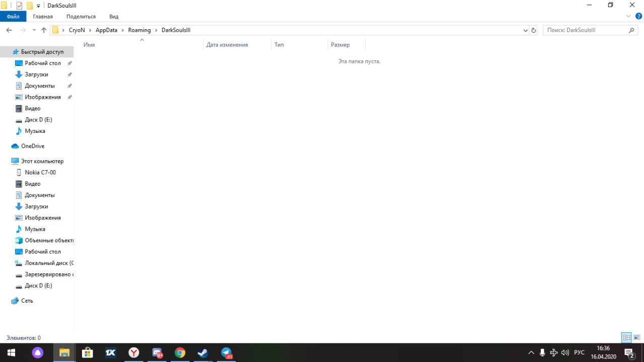Launch the purple Alice assistant icon
The height and width of the screenshot is (362, 644).
click(38, 352)
